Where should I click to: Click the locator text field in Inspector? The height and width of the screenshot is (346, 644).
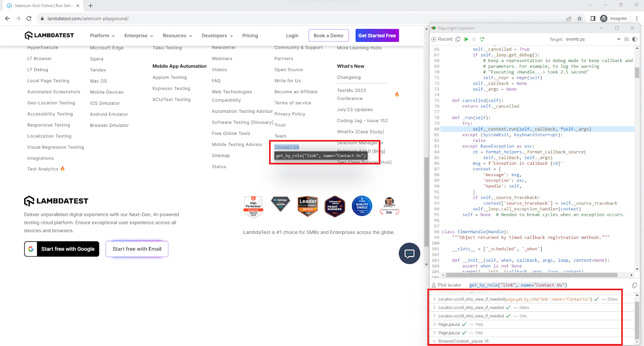point(547,285)
